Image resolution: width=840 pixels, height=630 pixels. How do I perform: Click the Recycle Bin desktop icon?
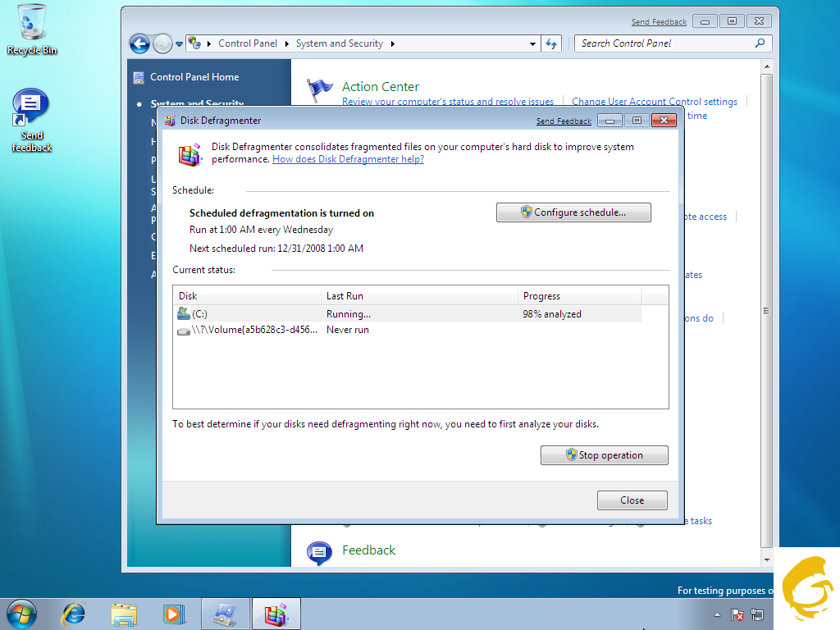[32, 29]
